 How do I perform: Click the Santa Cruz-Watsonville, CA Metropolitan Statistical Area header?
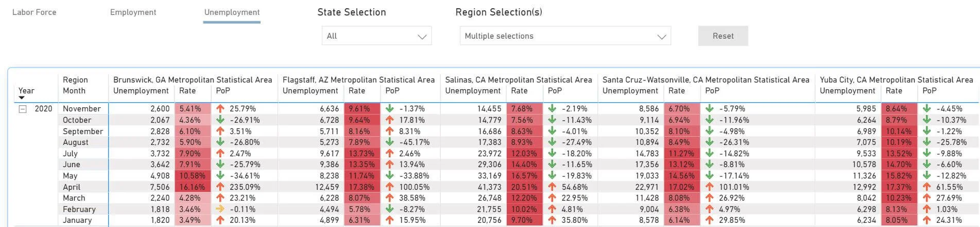point(706,80)
